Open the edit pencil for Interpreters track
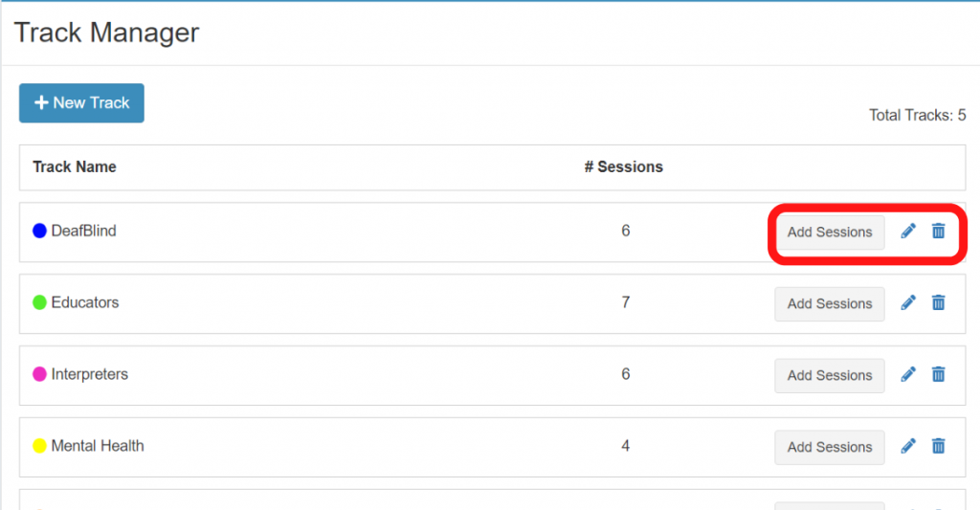980x510 pixels. click(x=908, y=374)
